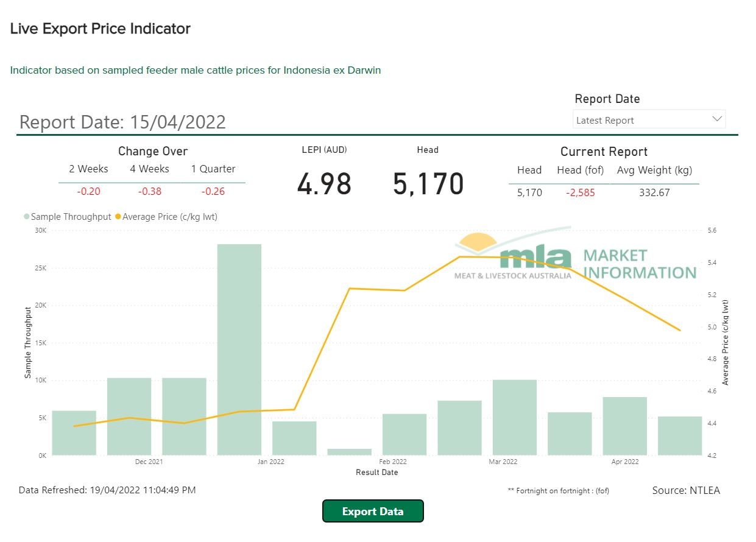Select the tallest throughput bar near 28K

click(239, 349)
